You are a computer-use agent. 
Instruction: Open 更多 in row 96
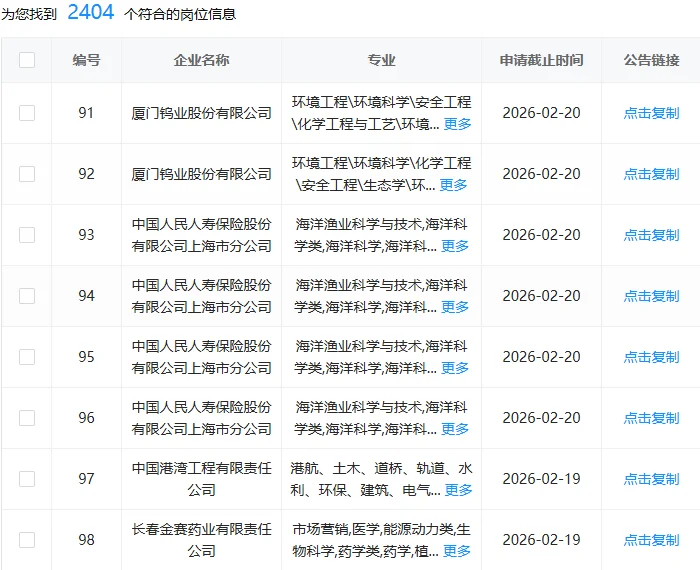pyautogui.click(x=455, y=429)
